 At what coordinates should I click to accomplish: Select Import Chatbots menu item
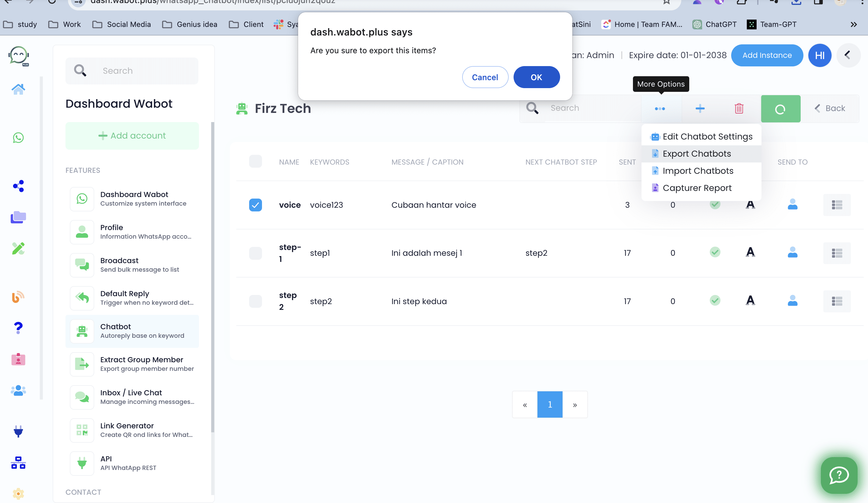tap(701, 171)
